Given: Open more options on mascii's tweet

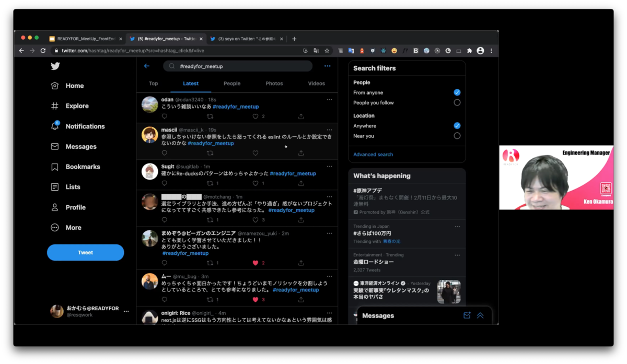Looking at the screenshot, I should click(329, 130).
